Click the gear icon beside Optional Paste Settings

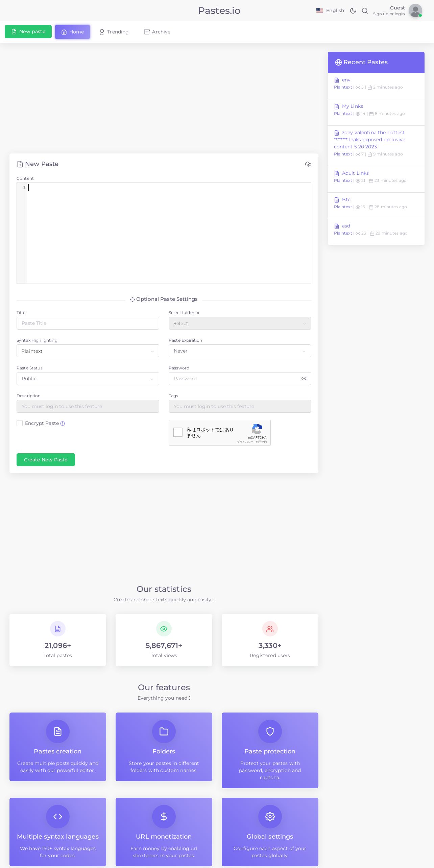132,299
